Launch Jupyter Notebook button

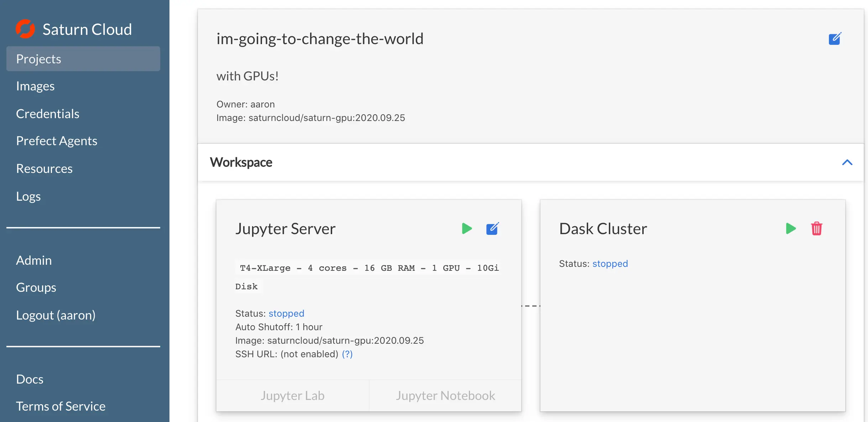pyautogui.click(x=445, y=396)
